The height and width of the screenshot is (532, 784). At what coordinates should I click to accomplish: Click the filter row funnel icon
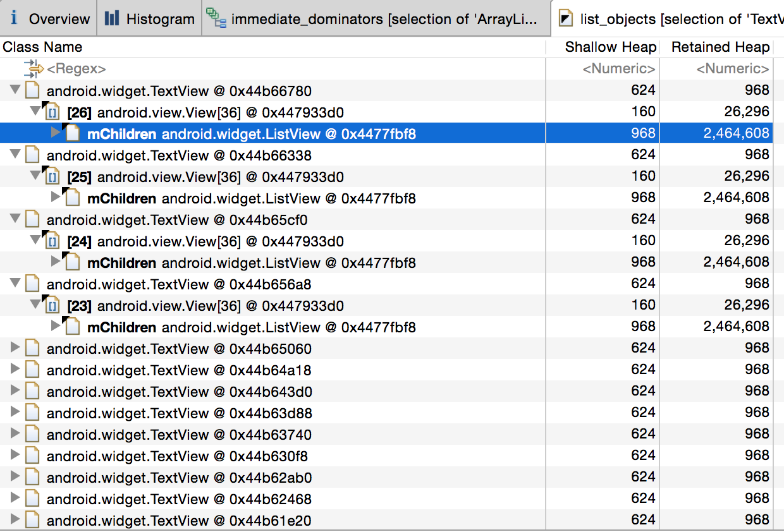click(x=32, y=69)
